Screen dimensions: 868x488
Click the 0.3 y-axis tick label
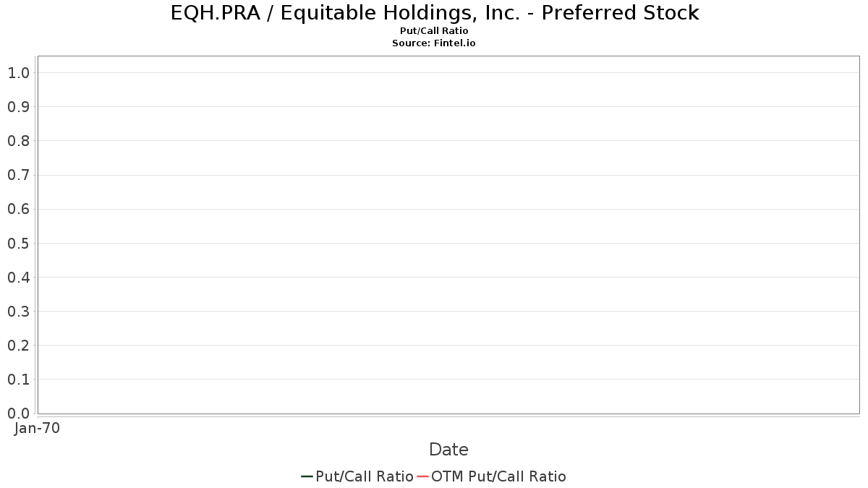18,312
